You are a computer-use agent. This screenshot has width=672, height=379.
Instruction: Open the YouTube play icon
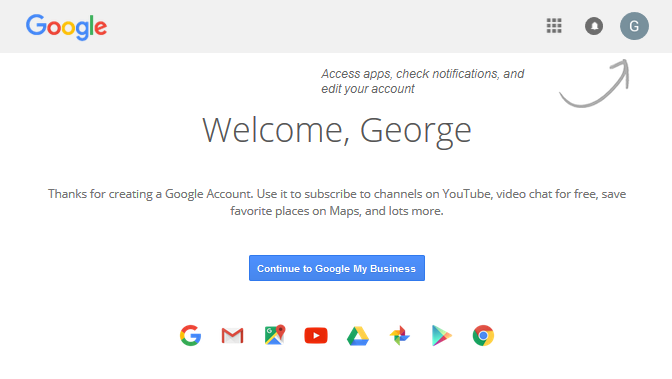(316, 335)
